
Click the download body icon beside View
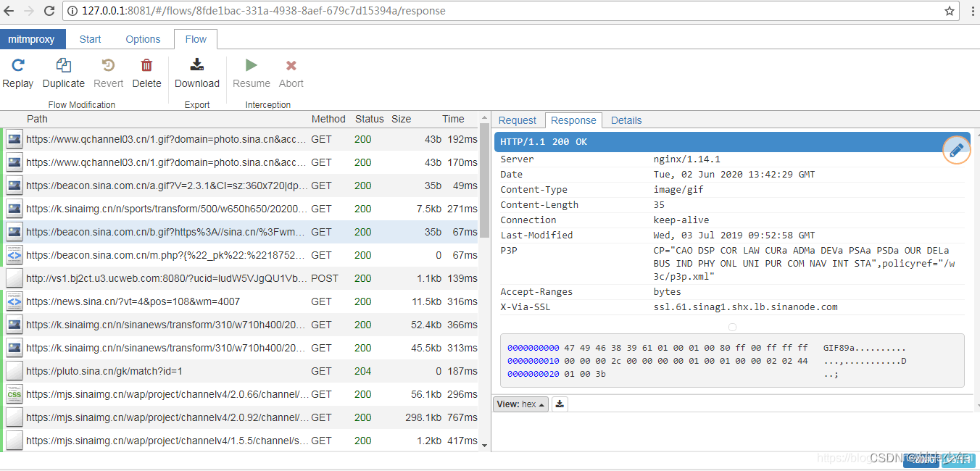pyautogui.click(x=560, y=404)
